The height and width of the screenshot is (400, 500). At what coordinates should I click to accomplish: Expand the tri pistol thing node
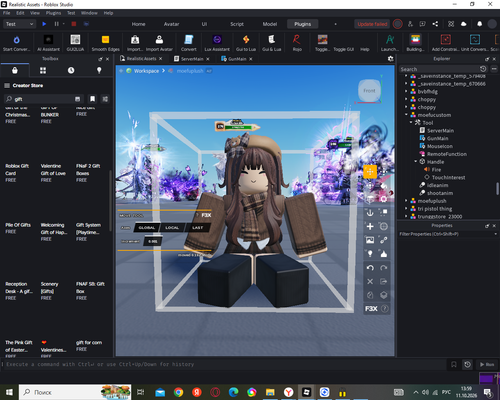[406, 209]
